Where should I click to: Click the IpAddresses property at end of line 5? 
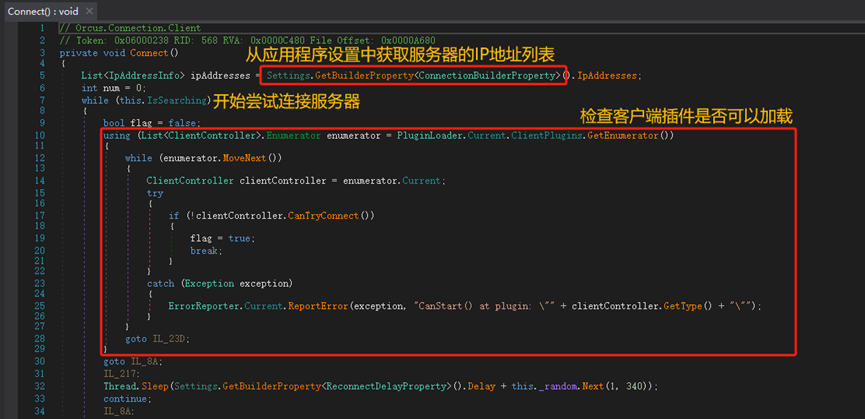coord(607,76)
